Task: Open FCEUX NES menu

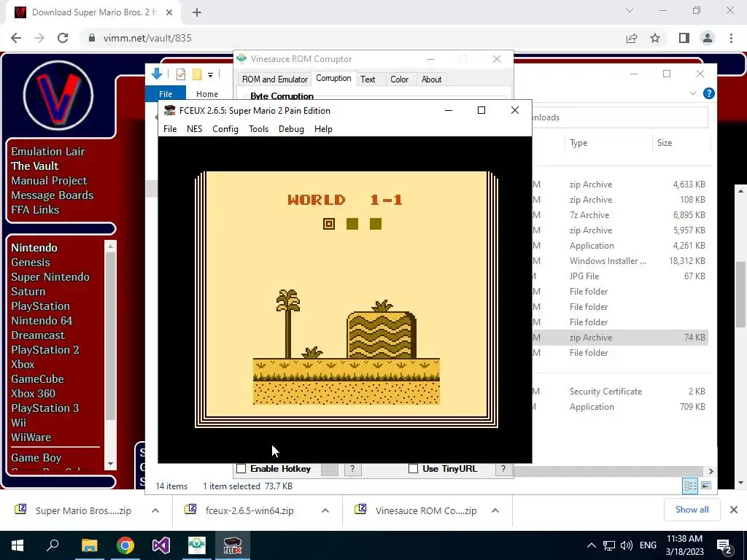Action: [194, 129]
